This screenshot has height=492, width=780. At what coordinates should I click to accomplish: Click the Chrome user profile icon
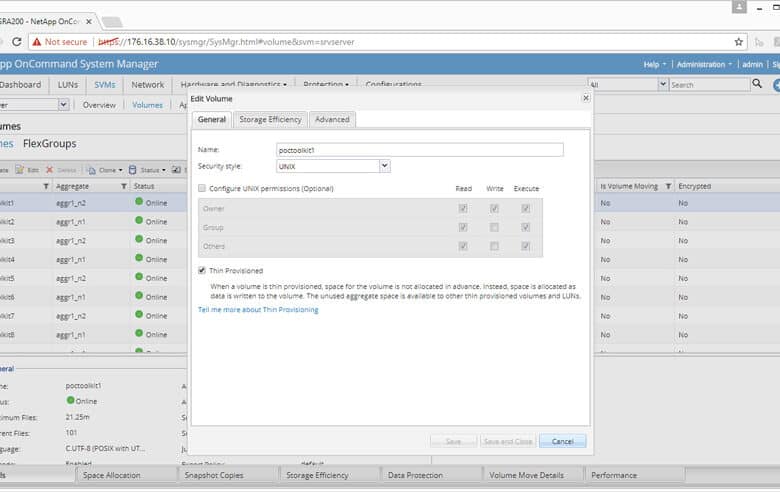[x=739, y=6]
